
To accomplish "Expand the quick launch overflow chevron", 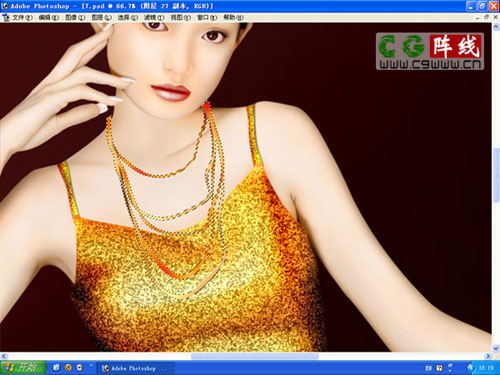I will pyautogui.click(x=91, y=366).
